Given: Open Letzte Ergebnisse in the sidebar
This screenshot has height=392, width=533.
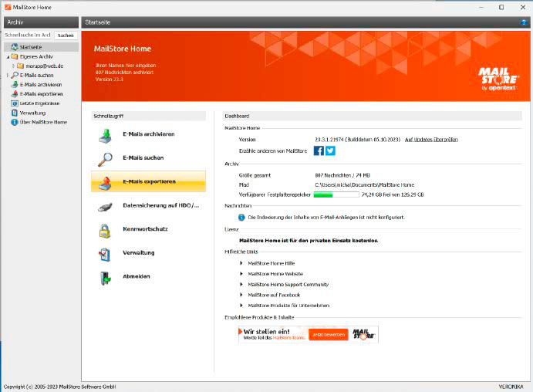Looking at the screenshot, I should coord(40,103).
